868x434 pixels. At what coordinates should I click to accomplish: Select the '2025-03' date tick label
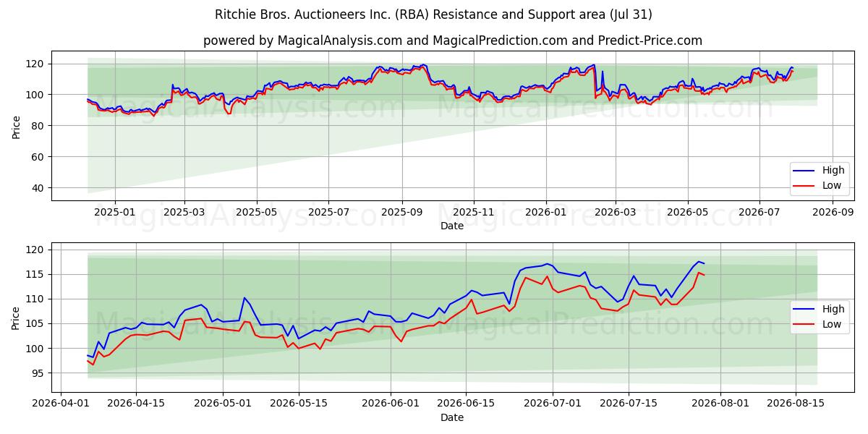(x=184, y=212)
